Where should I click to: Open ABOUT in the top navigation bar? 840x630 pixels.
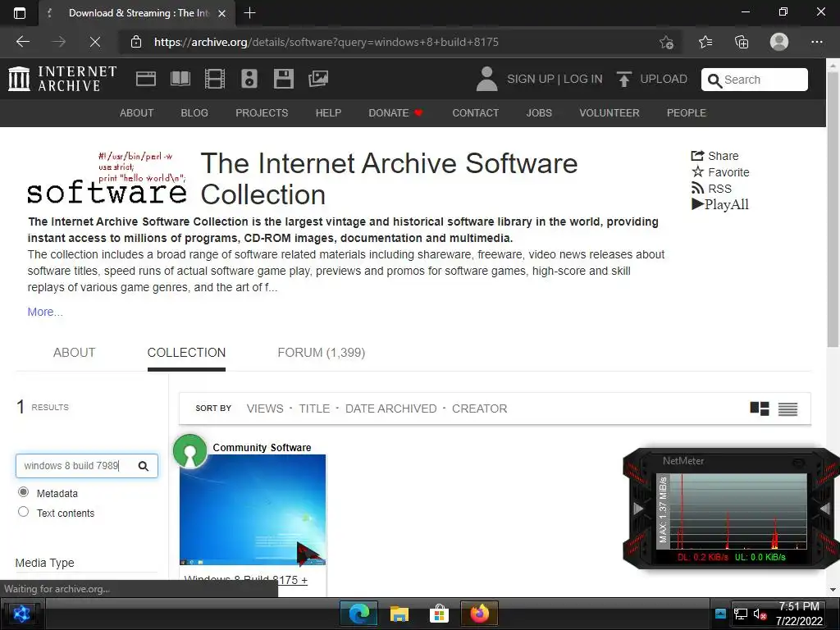click(137, 113)
